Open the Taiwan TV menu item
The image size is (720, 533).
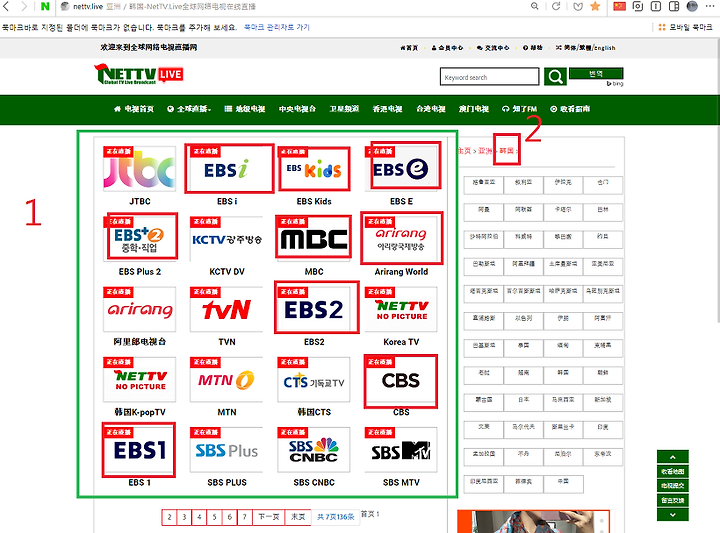pyautogui.click(x=431, y=109)
